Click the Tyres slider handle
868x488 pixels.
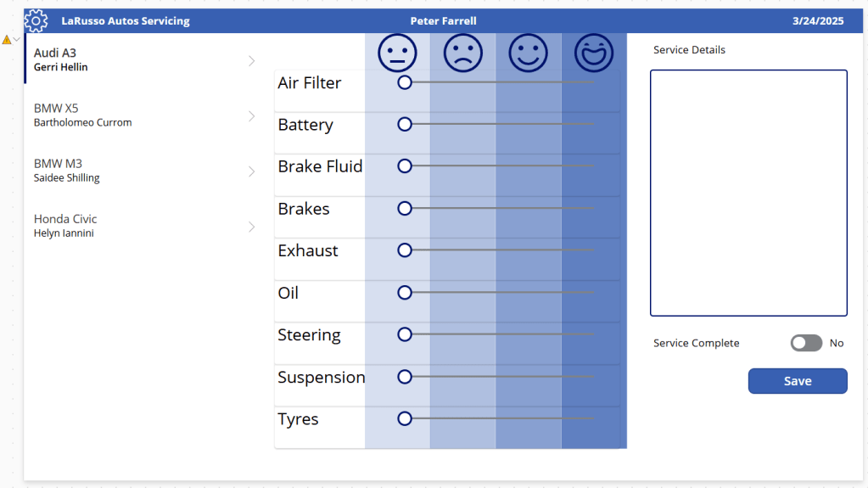point(405,418)
